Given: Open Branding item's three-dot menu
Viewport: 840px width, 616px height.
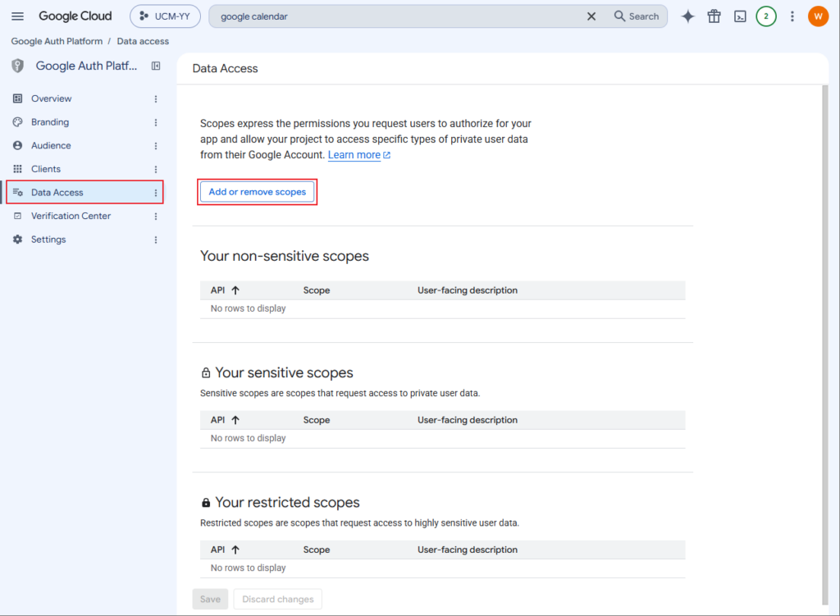Looking at the screenshot, I should point(156,123).
